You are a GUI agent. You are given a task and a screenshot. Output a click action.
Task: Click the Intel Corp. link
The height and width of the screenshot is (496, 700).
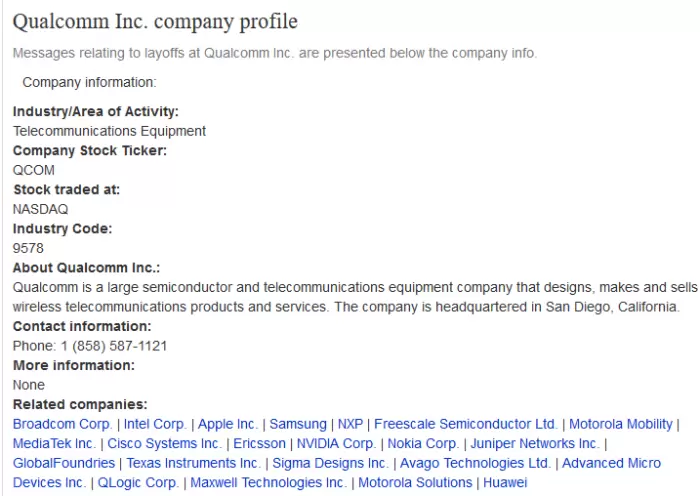point(155,424)
